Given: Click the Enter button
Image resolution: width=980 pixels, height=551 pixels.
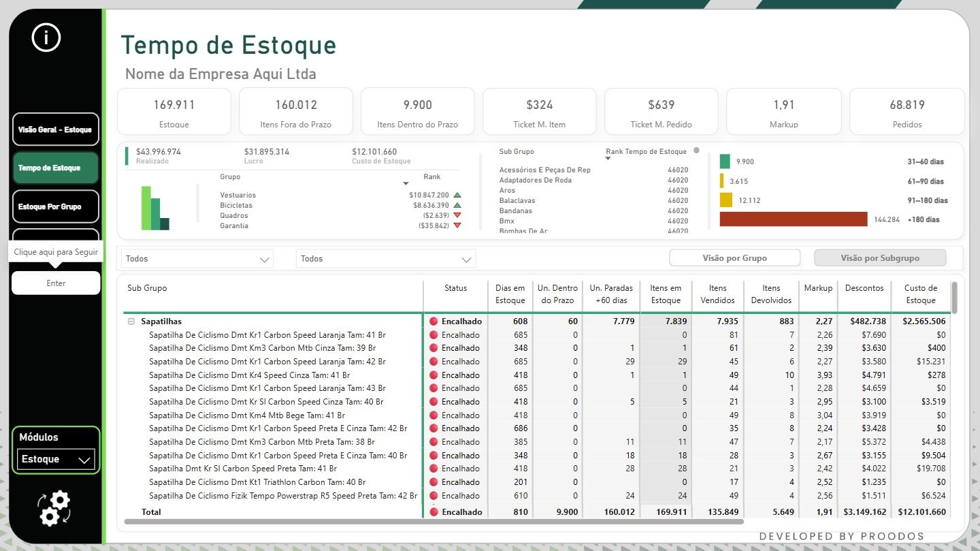Looking at the screenshot, I should point(56,283).
